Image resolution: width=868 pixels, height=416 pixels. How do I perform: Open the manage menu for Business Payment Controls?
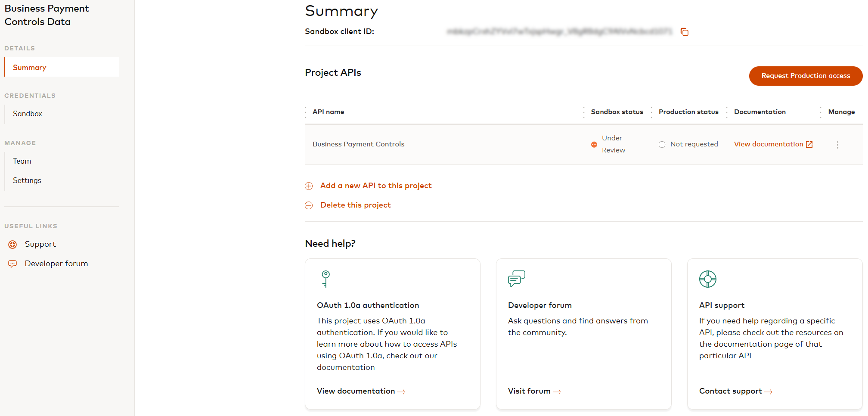point(837,145)
